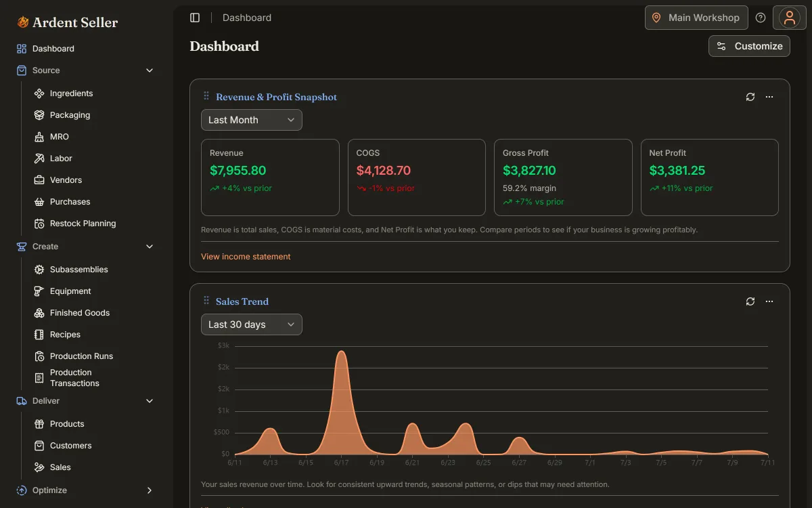Collapse the Source section chevron
This screenshot has height=508, width=812.
(150, 70)
